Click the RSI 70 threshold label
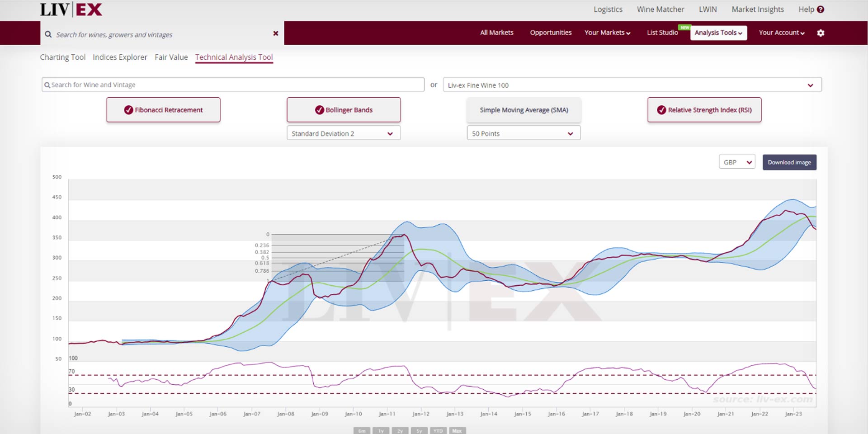The image size is (868, 434). coord(71,372)
